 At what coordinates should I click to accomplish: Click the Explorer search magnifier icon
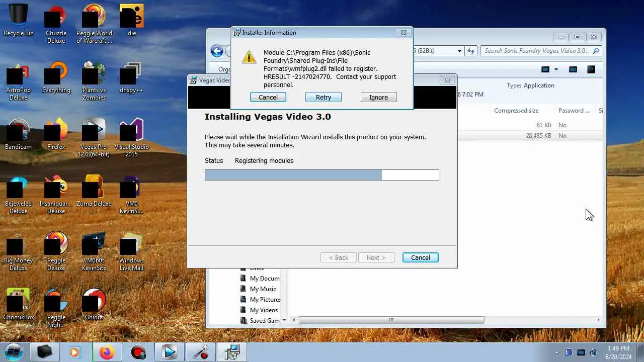[596, 51]
